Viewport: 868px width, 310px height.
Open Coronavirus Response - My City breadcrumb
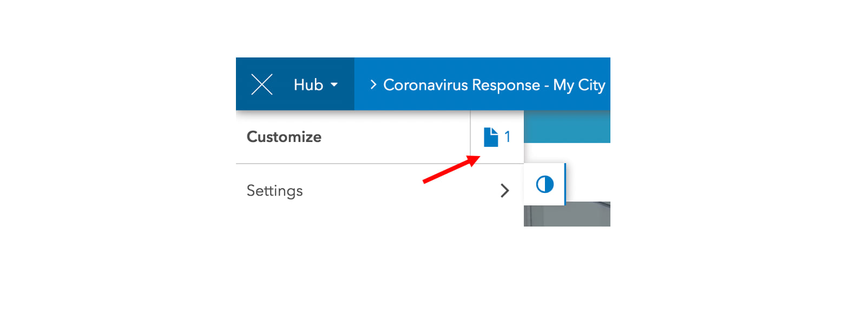coord(494,85)
